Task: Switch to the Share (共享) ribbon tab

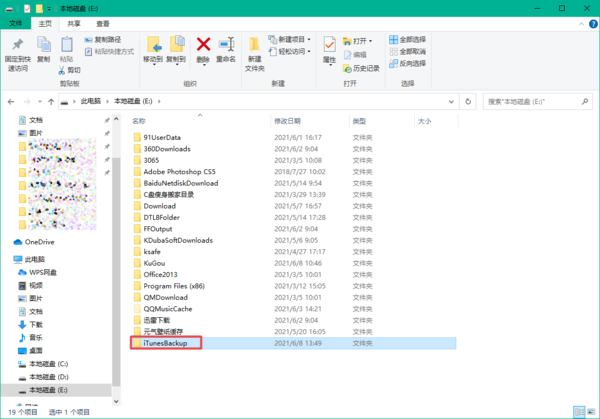Action: pos(74,24)
